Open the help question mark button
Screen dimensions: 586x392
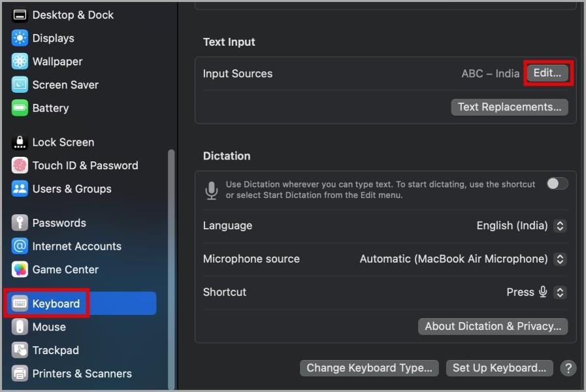click(568, 368)
